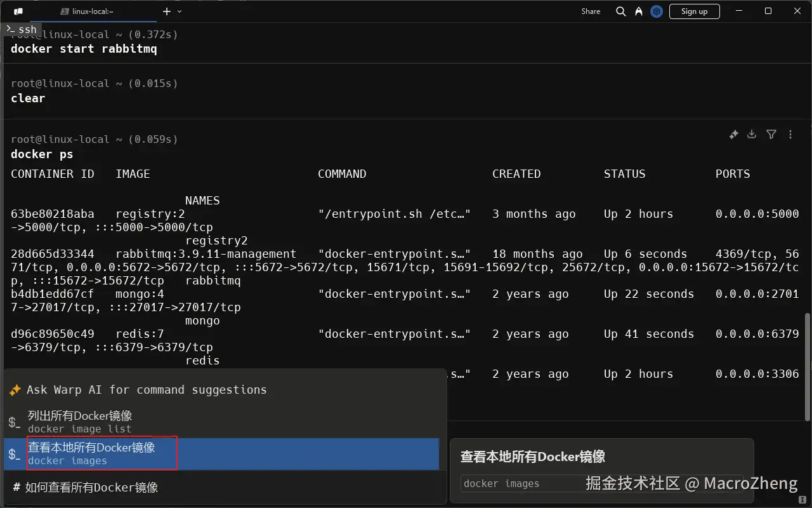This screenshot has height=508, width=812.
Task: Click the 18 months ago value
Action: [537, 254]
